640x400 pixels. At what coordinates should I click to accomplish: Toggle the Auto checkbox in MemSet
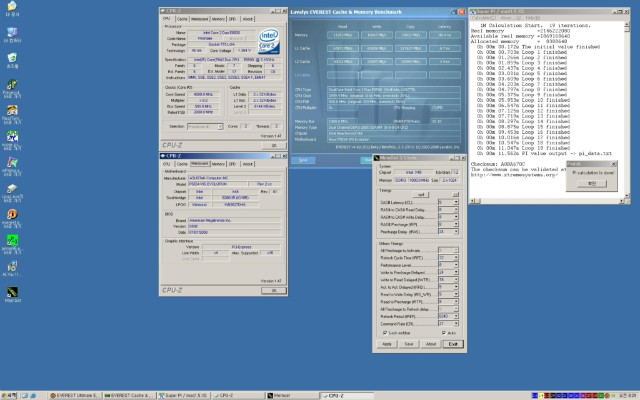tap(444, 333)
